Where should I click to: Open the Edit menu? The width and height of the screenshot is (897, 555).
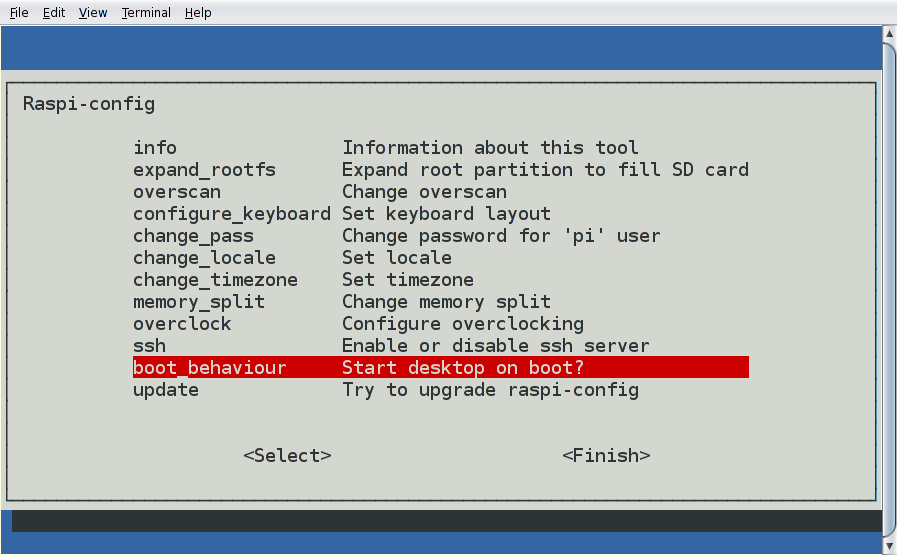click(x=54, y=13)
